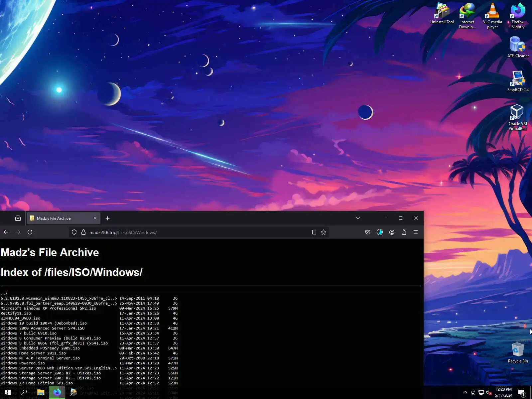Open the Save to Pocket button

pos(368,232)
